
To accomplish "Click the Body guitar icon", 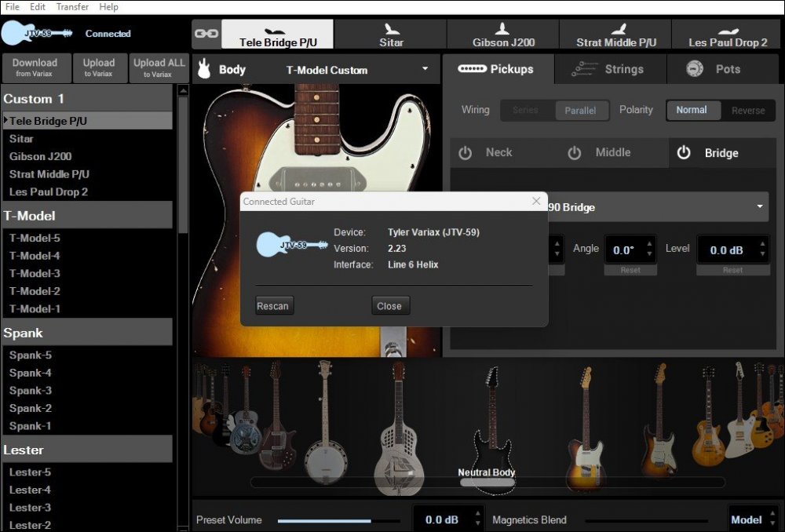I will click(204, 69).
